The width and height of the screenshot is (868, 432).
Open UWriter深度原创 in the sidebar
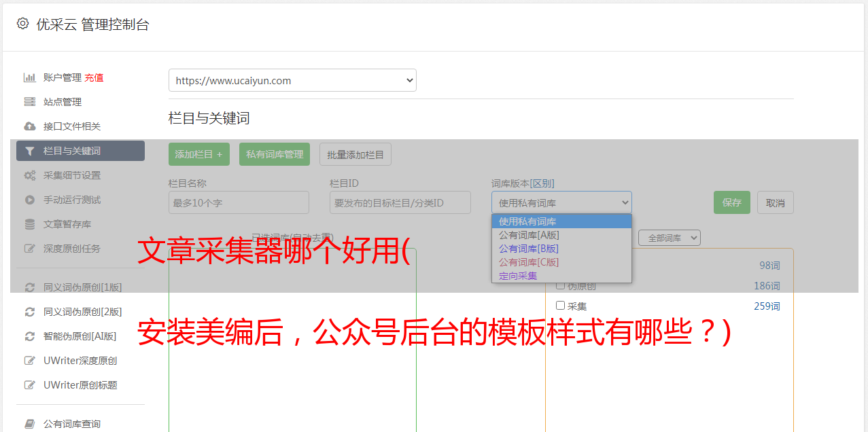80,361
